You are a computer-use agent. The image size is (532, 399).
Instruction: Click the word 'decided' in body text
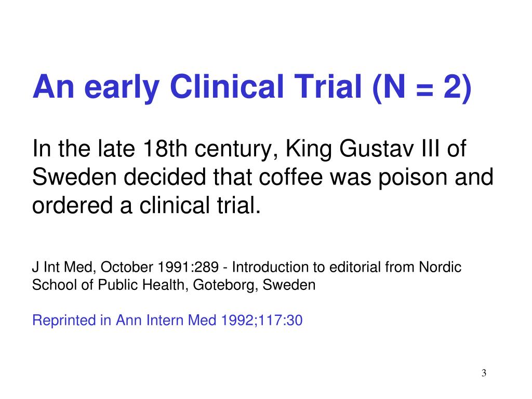coord(165,177)
